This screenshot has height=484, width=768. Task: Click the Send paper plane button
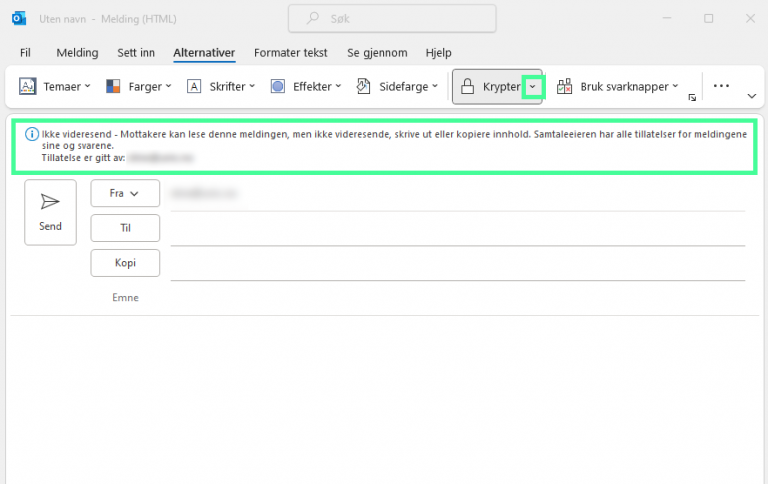pyautogui.click(x=50, y=211)
